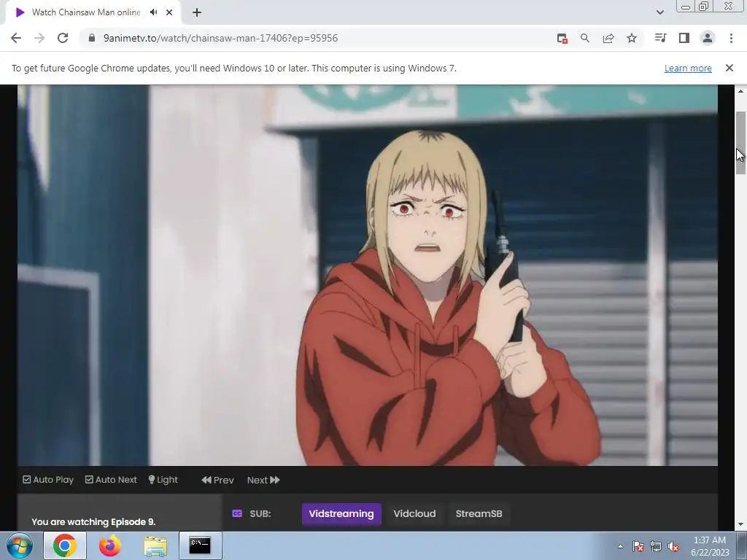Toggle the Light bulb option
747x560 pixels.
coord(163,480)
